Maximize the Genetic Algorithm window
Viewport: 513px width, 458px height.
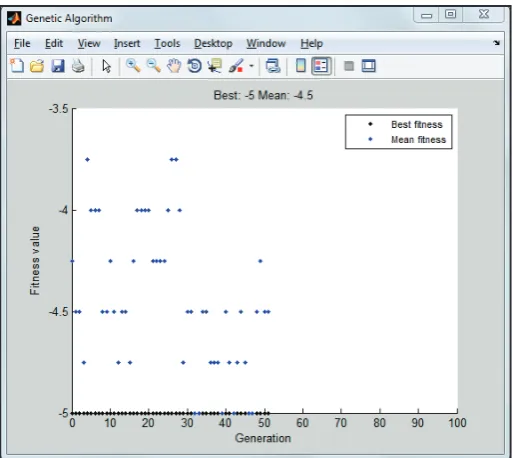[x=450, y=15]
